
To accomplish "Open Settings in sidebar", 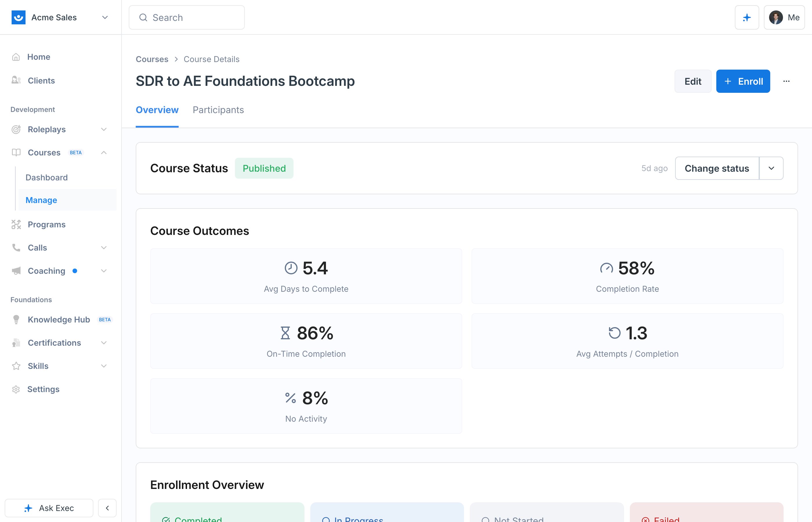I will 43,389.
